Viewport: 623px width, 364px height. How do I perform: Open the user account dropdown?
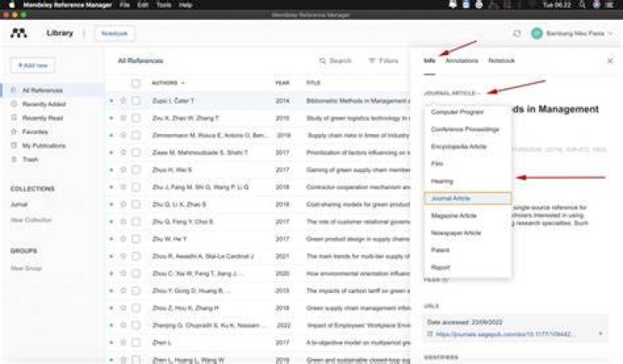click(x=610, y=34)
